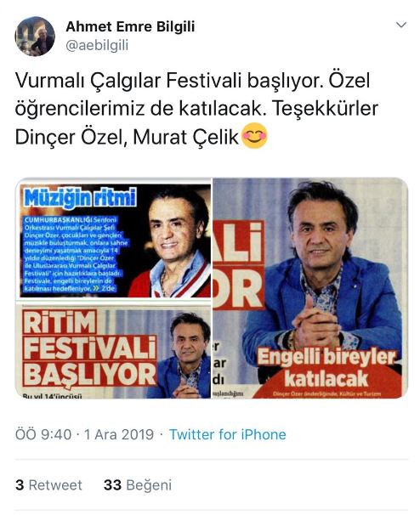Screen dimensions: 420x515
Task: Open Ahmet Emre Bilgili's profile avatar
Action: 35,37
